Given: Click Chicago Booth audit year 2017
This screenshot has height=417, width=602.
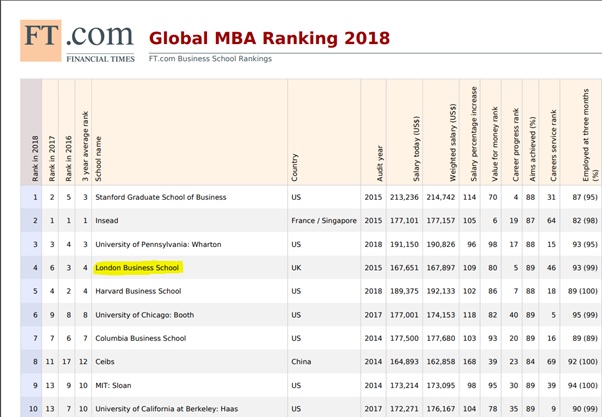Looking at the screenshot, I should point(373,315).
